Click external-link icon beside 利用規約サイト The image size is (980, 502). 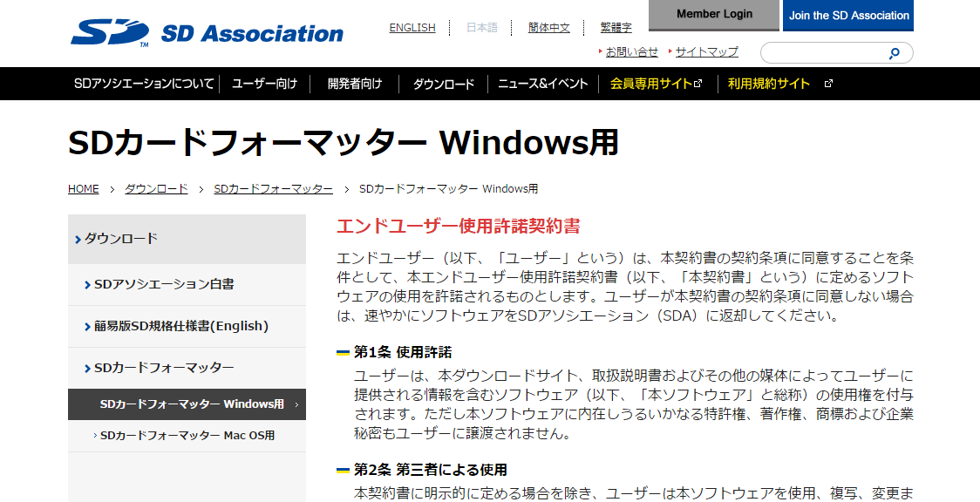click(x=829, y=84)
